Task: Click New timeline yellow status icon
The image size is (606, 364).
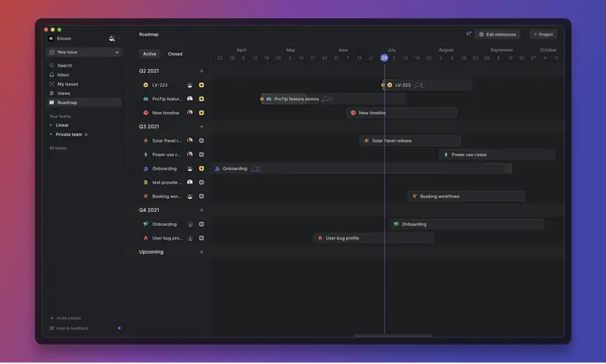Action: 202,113
